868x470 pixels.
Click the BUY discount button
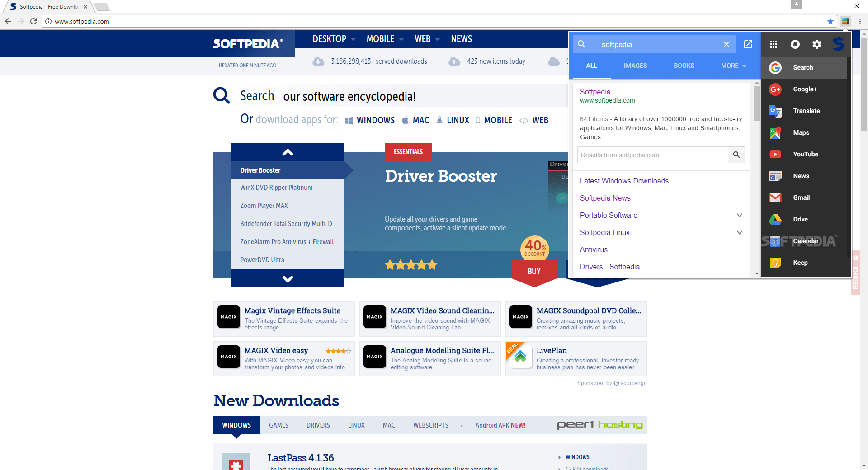click(534, 271)
